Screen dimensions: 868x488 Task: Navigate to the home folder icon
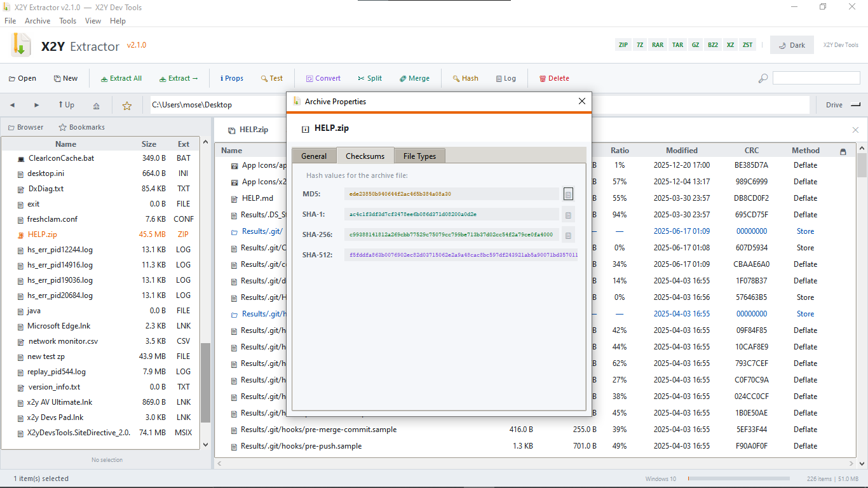tap(96, 105)
